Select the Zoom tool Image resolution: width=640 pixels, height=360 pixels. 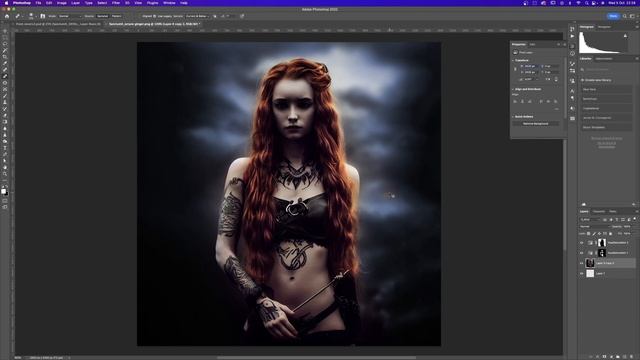point(5,174)
